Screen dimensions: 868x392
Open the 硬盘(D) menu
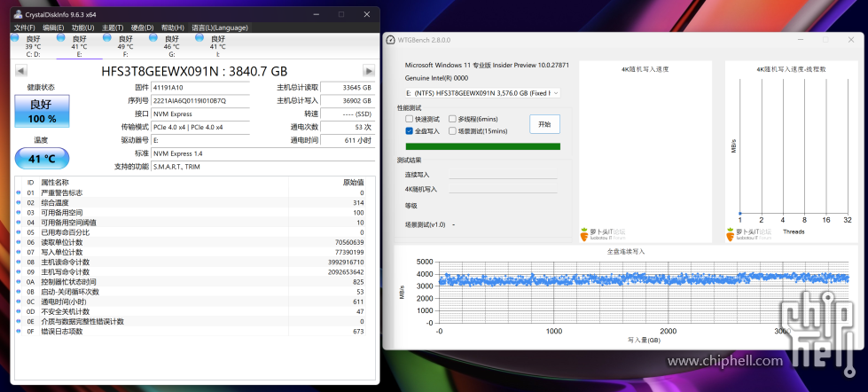[x=142, y=27]
